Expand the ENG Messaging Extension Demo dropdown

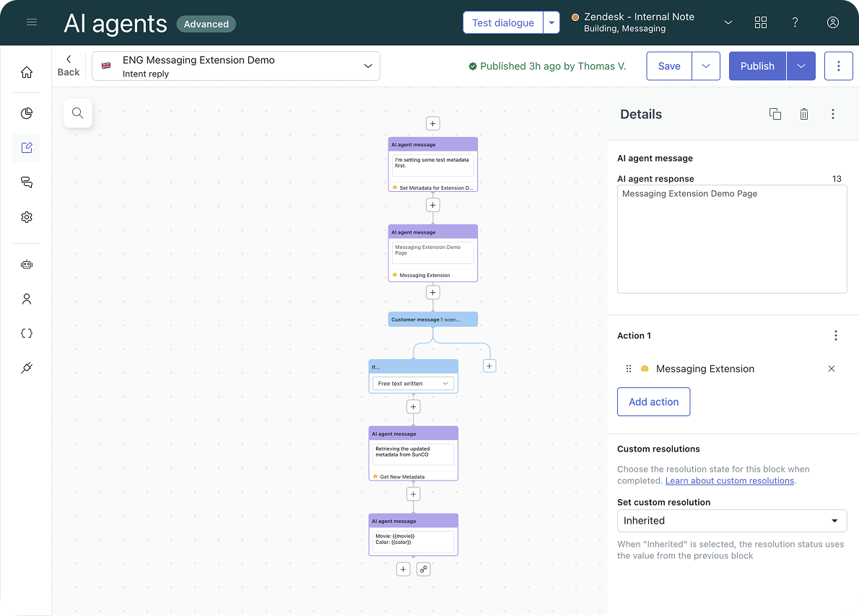coord(367,66)
